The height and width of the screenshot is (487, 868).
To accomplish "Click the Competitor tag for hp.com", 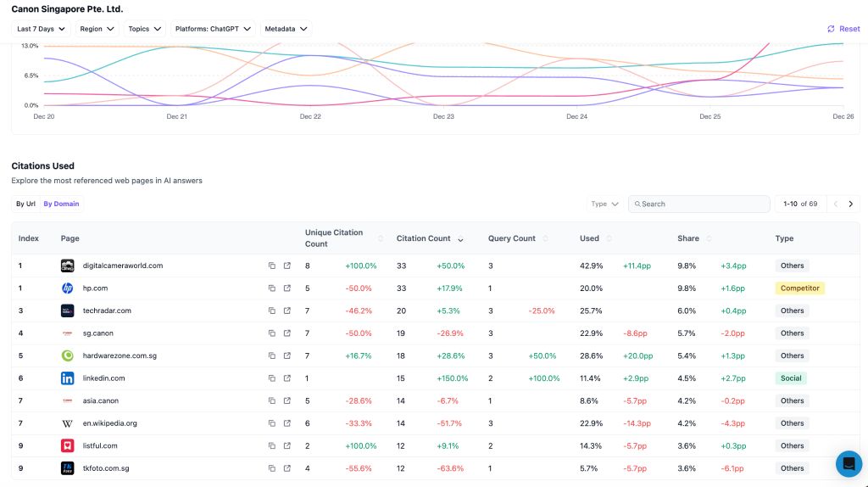I will pos(800,288).
